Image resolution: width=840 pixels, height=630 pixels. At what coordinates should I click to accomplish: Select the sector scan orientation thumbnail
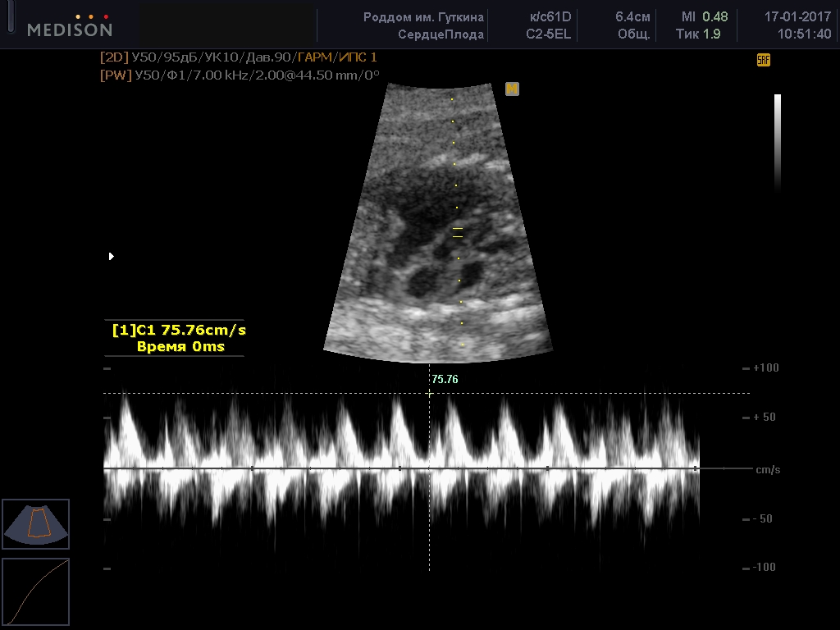[36, 524]
